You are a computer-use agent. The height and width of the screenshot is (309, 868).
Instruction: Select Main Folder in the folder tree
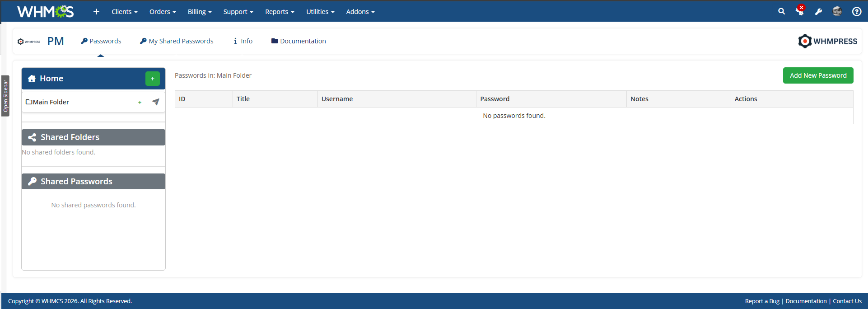click(51, 102)
